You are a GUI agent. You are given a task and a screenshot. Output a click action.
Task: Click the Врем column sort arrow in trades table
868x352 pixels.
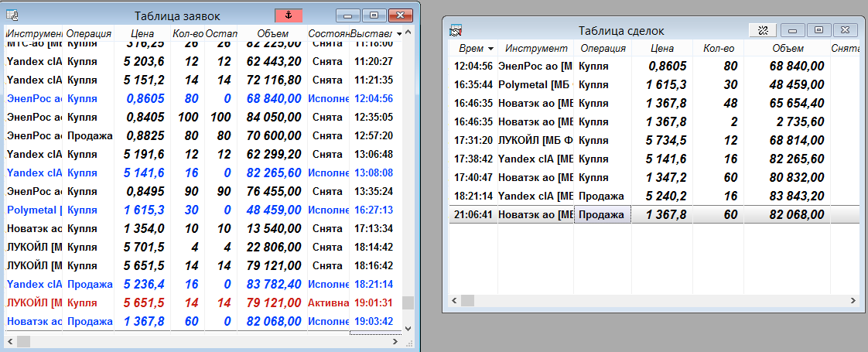pos(490,49)
